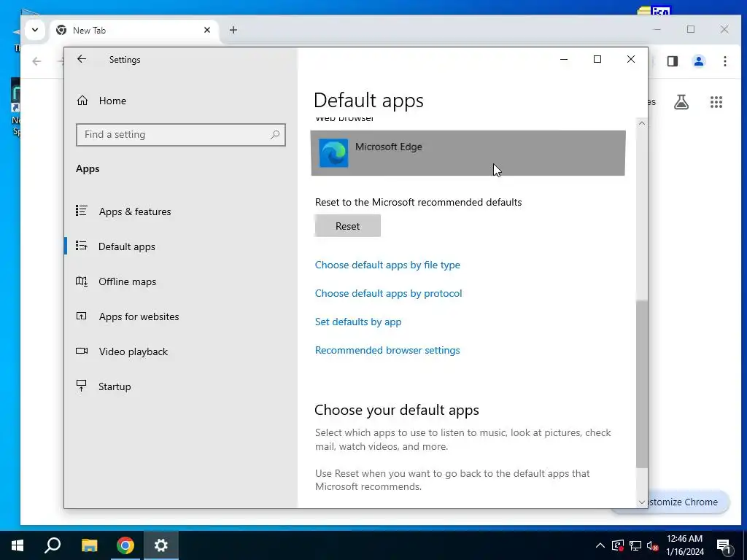Open Windows Start menu
747x560 pixels.
[18, 545]
